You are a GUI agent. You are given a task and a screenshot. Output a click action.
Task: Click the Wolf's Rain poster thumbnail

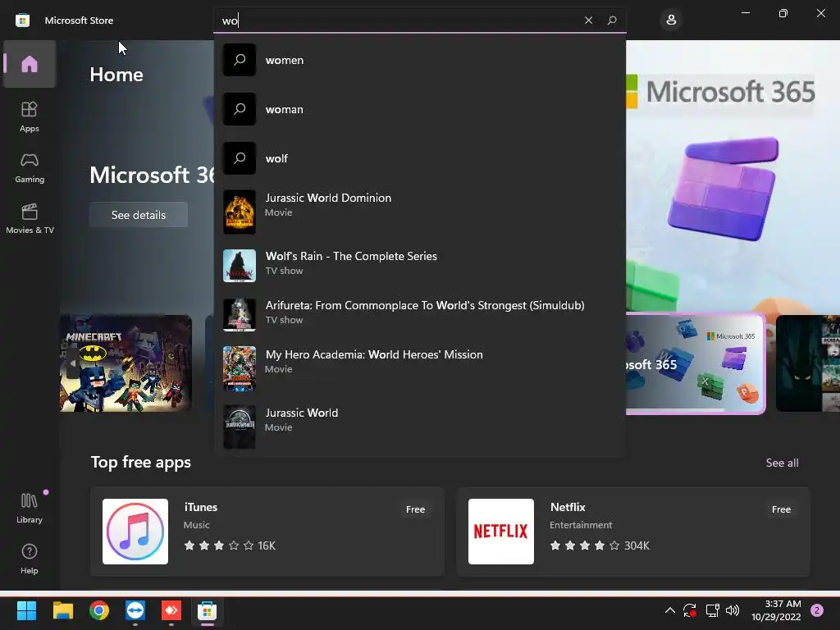[x=240, y=266]
